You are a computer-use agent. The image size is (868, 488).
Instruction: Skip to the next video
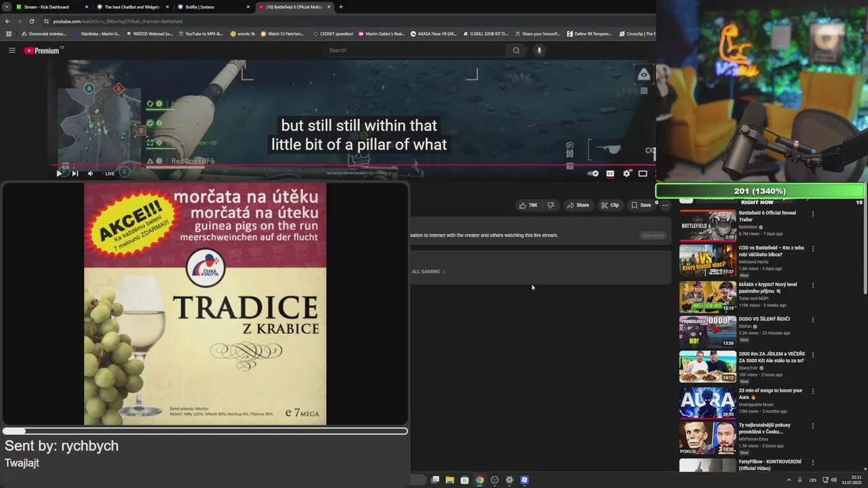click(75, 174)
